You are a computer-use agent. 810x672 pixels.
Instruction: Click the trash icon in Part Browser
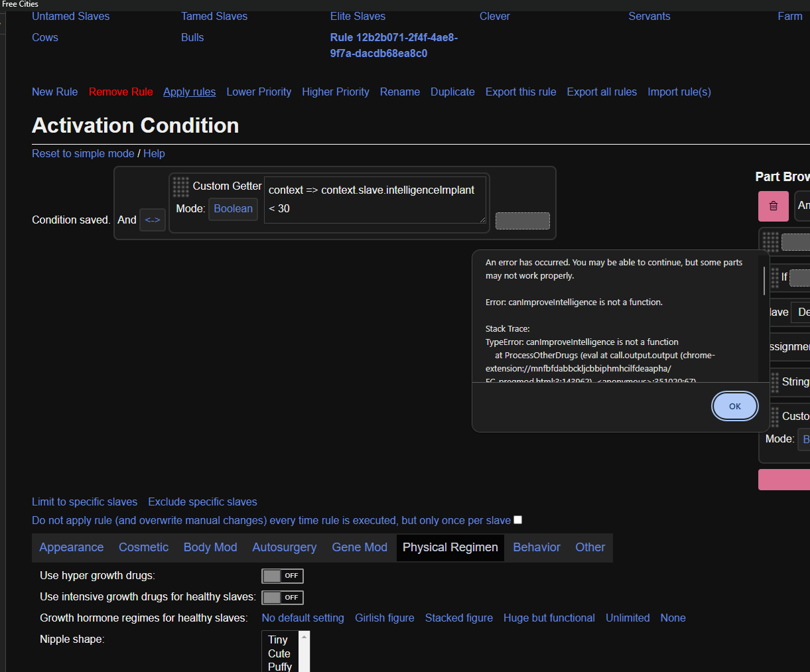pos(773,206)
